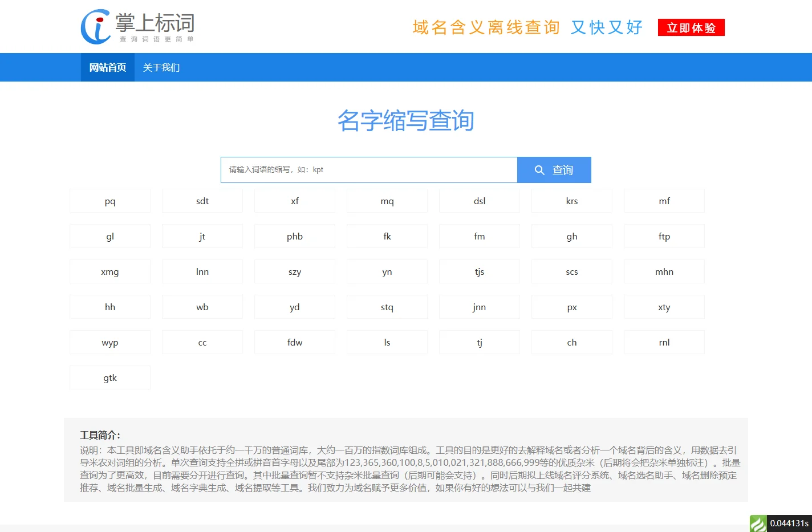Choose the mhn abbreviation tag
812x532 pixels.
tap(664, 271)
